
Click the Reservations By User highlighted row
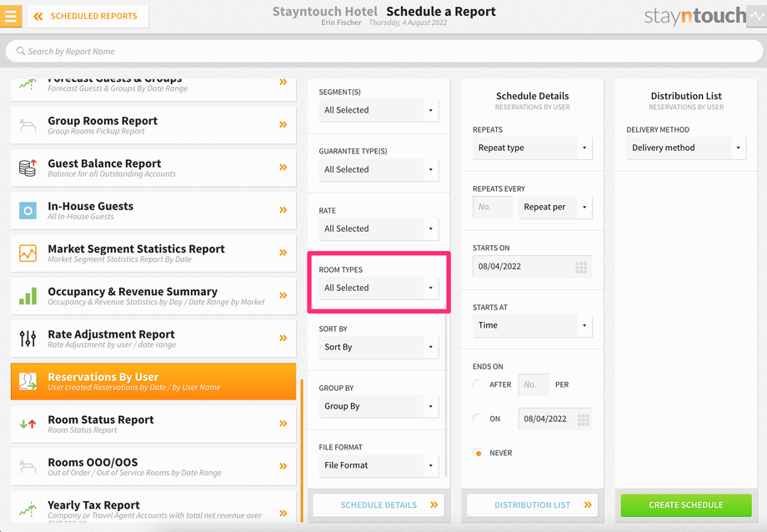click(153, 381)
